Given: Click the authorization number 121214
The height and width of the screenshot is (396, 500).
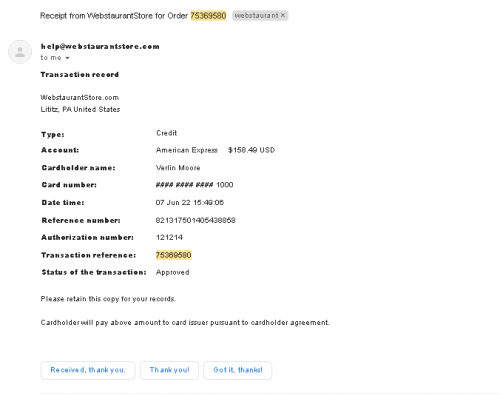Looking at the screenshot, I should click(x=169, y=237).
